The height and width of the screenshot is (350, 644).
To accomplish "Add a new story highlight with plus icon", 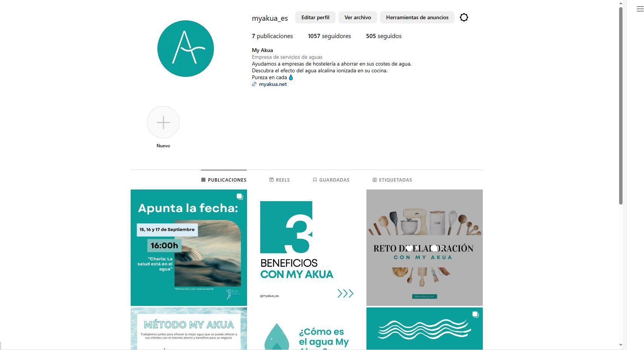I will click(163, 122).
